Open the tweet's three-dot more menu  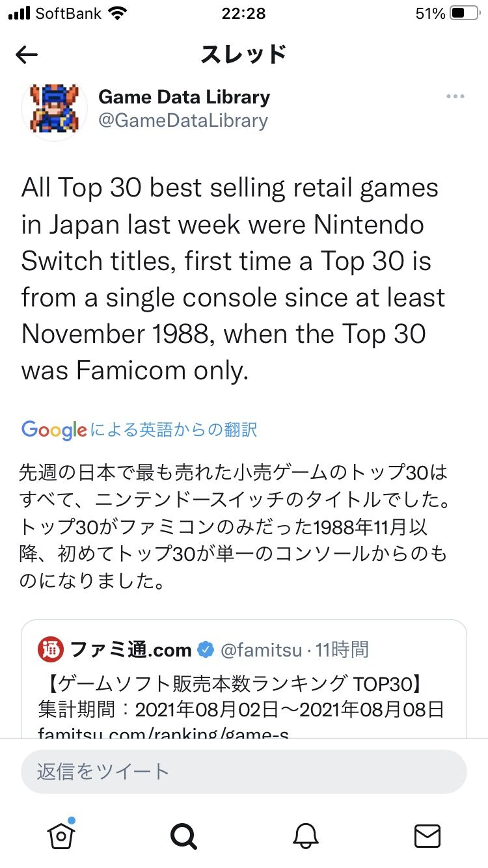(x=455, y=97)
